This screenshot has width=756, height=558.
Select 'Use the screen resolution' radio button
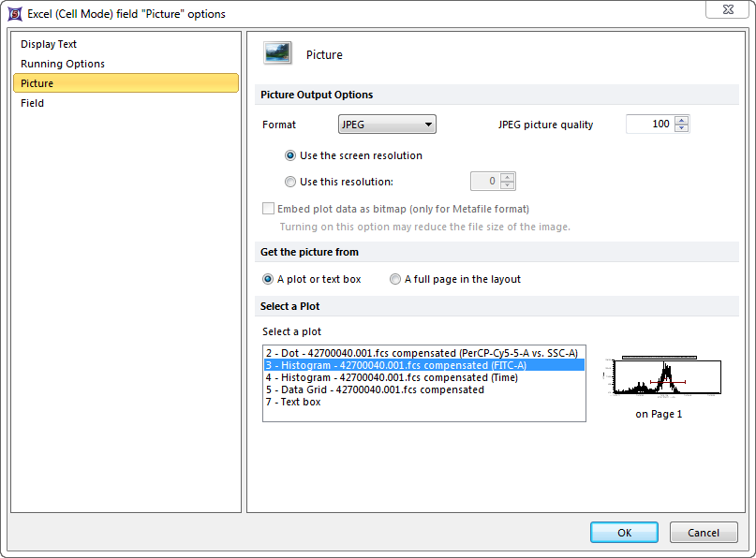point(290,155)
